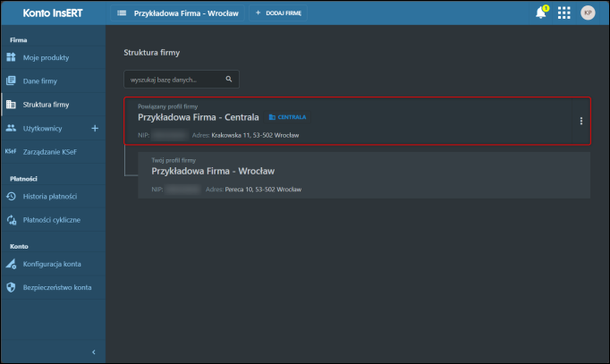Image resolution: width=610 pixels, height=364 pixels.
Task: Open Dane firmy in sidebar
Action: tap(40, 81)
